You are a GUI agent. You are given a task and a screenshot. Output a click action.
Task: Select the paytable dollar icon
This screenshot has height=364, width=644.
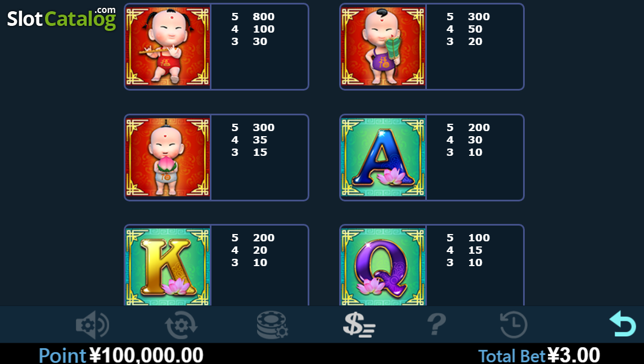pyautogui.click(x=359, y=325)
